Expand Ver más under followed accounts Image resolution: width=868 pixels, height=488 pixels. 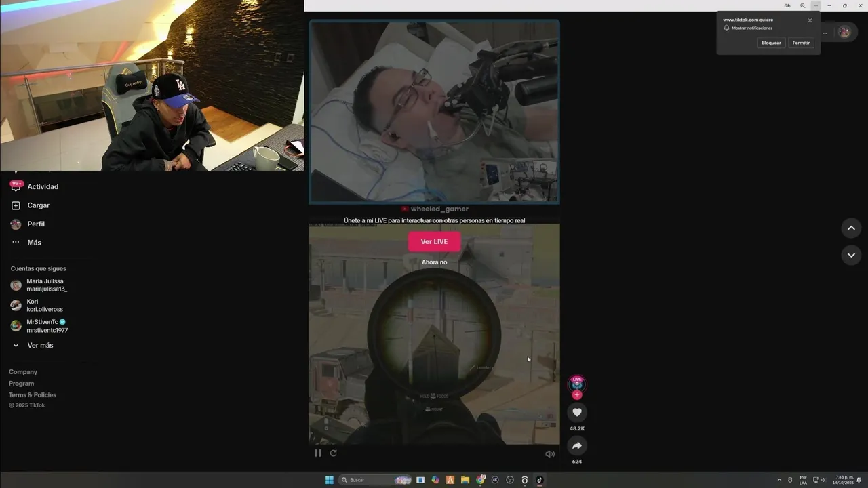[x=33, y=346]
